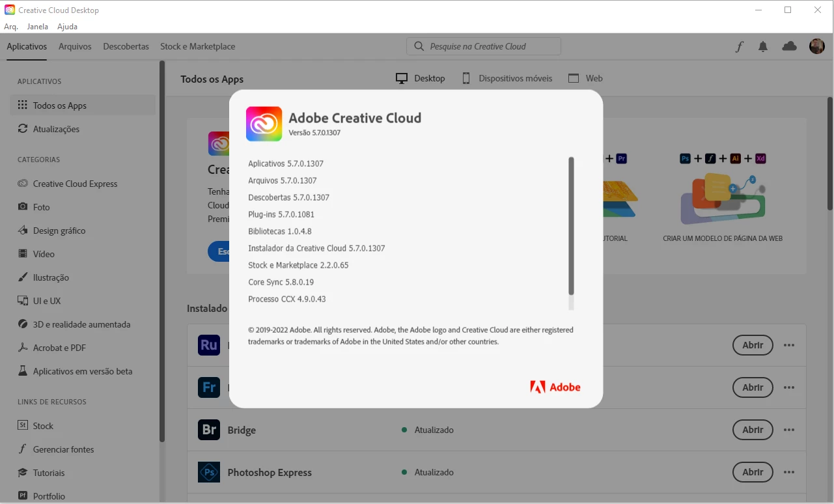
Task: Click Stock e Marketplace 2.2.0.65 entry
Action: coord(298,265)
